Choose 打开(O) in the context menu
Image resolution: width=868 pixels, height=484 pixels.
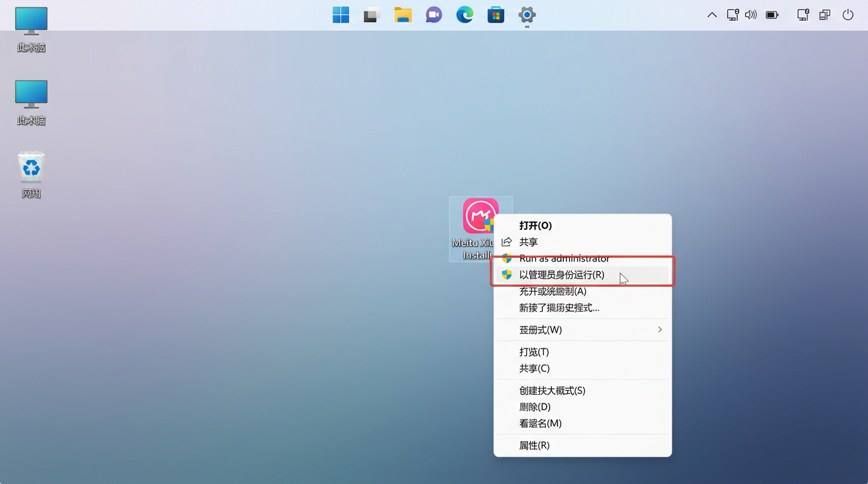click(582, 226)
